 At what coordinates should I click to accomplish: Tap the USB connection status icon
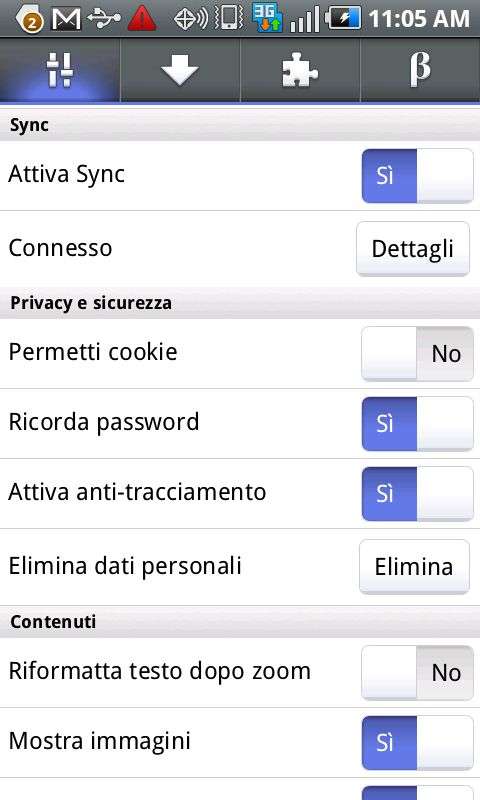(104, 19)
